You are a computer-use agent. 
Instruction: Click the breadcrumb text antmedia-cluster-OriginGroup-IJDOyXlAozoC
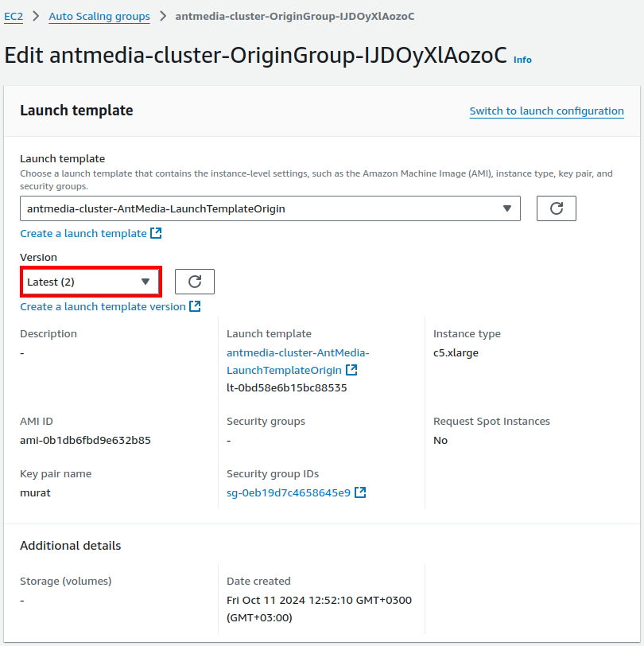(x=295, y=17)
